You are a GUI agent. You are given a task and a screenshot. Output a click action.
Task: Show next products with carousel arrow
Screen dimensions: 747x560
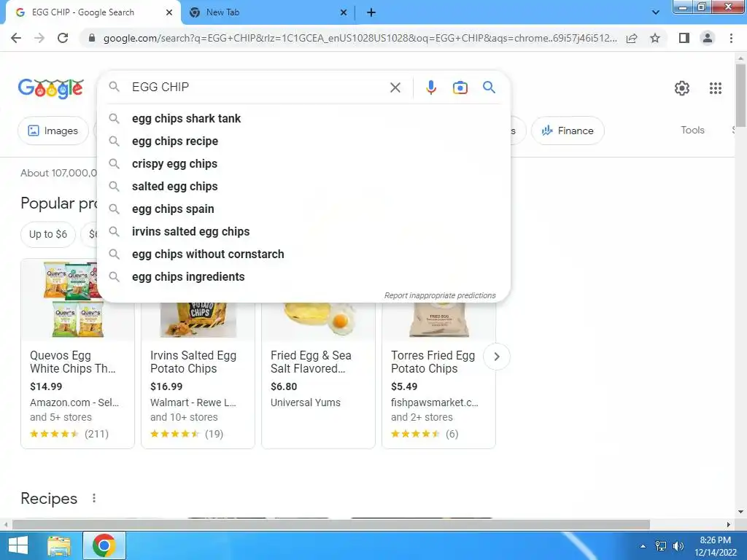(x=496, y=357)
